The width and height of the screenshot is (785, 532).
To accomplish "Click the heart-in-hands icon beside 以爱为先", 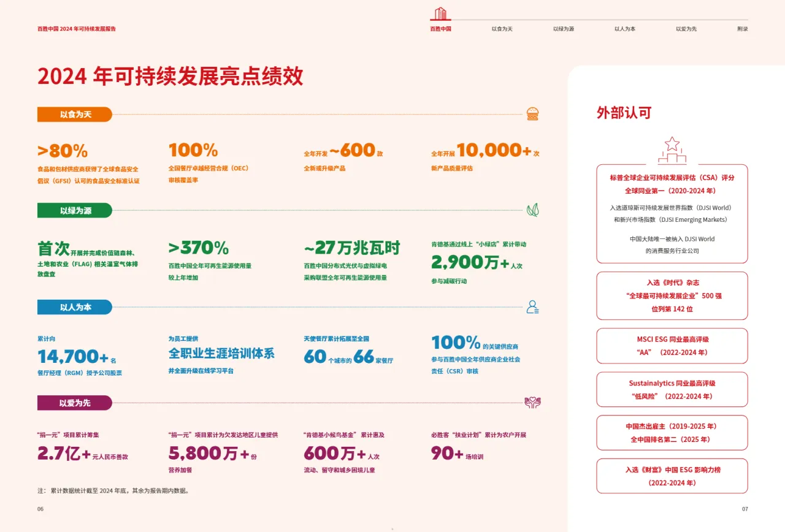I will [532, 403].
